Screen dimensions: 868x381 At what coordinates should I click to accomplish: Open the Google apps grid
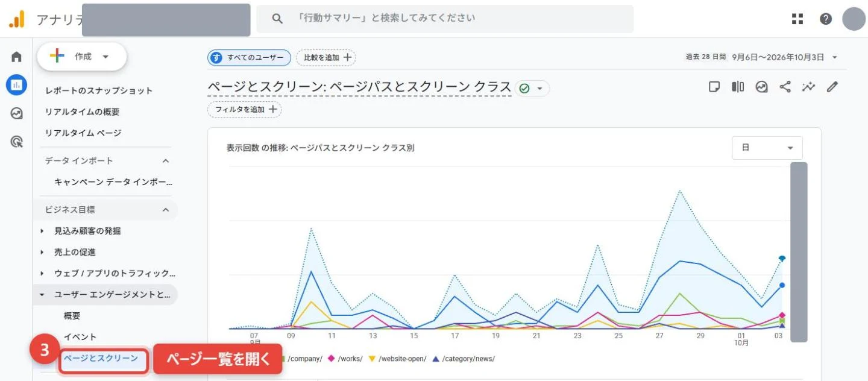click(x=797, y=19)
